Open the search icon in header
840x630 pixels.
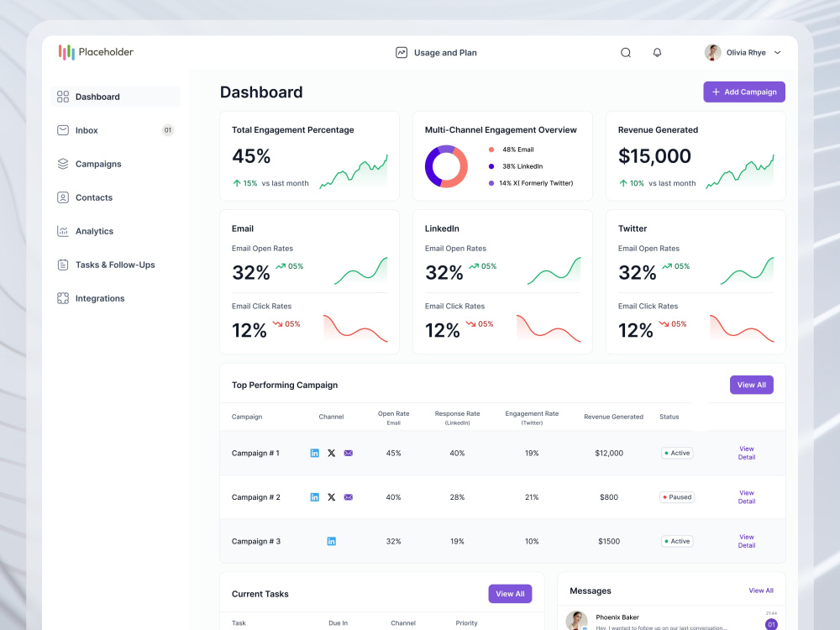coord(625,52)
